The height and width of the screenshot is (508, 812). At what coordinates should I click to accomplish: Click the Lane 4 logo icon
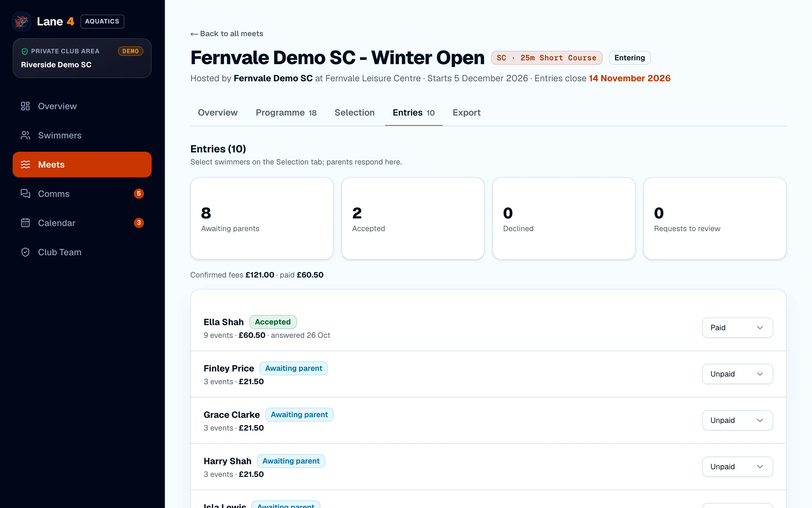click(x=22, y=22)
